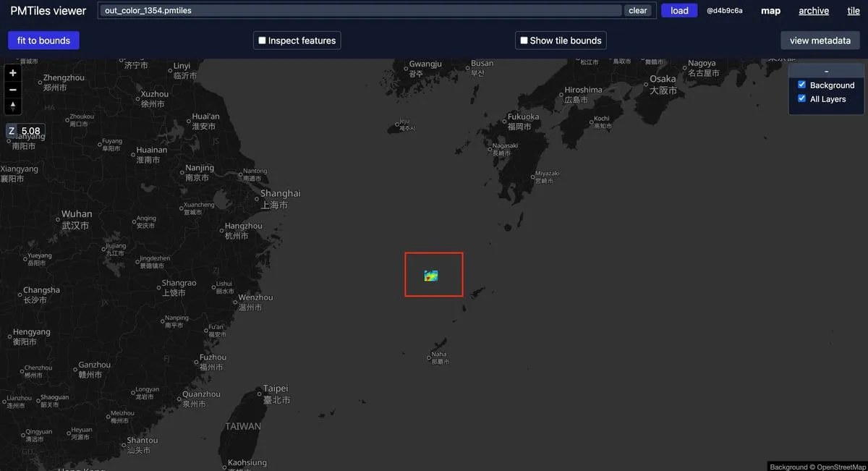This screenshot has width=868, height=471.
Task: Click the load button
Action: (x=679, y=11)
